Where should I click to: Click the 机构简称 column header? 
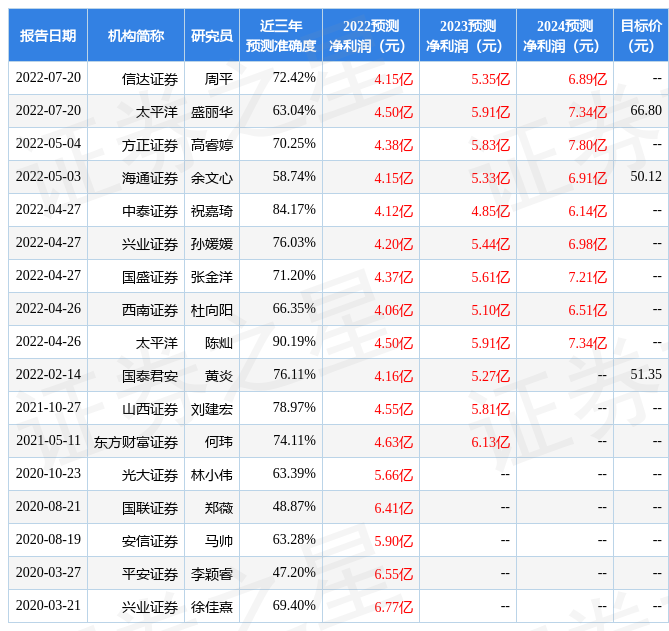pyautogui.click(x=136, y=35)
